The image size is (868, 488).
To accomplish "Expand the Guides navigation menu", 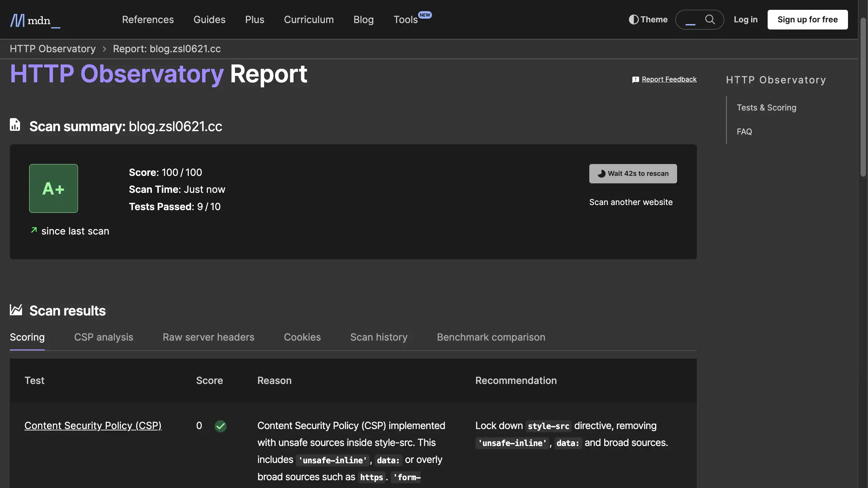I will pyautogui.click(x=209, y=20).
